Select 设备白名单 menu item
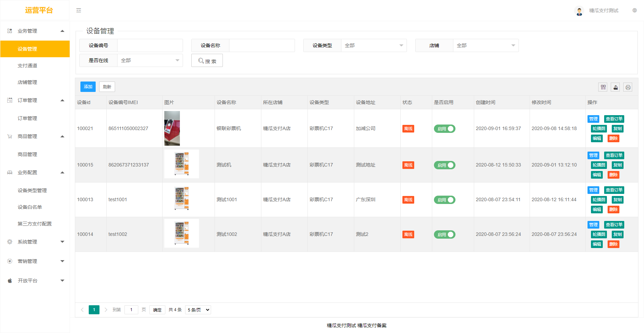 (30, 207)
